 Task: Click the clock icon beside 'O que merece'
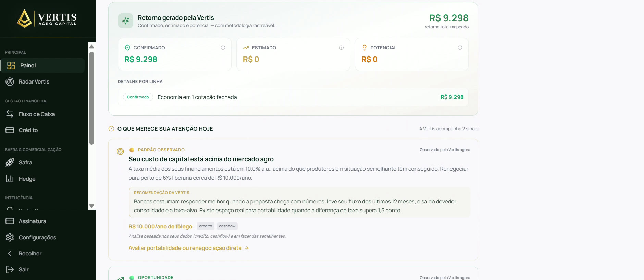[111, 129]
